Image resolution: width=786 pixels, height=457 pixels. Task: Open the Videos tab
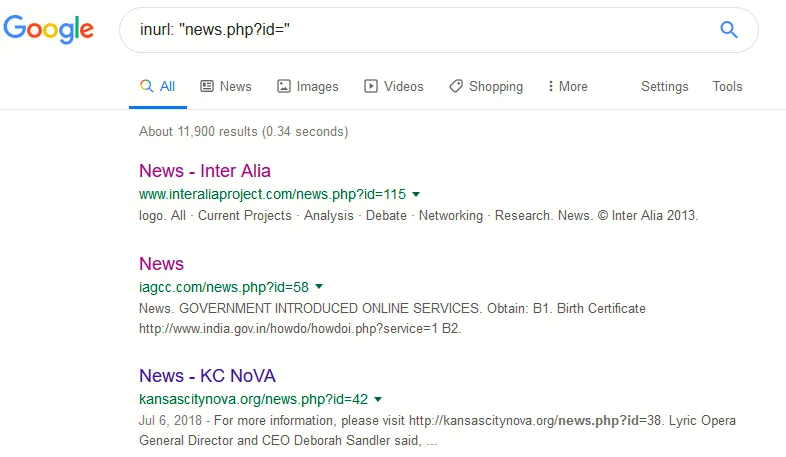pos(394,86)
